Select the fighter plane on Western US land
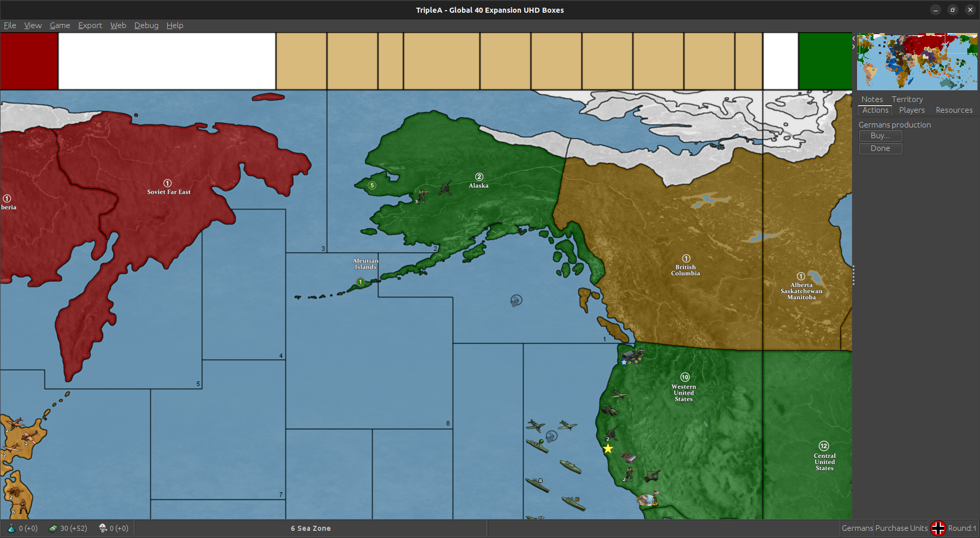Screen dimensions: 980x538 (x=619, y=394)
